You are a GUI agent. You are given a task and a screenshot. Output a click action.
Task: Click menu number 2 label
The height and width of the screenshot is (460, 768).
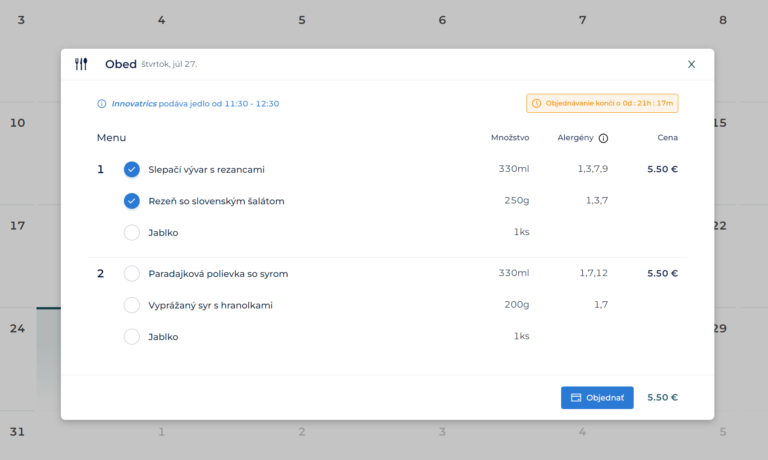(100, 273)
